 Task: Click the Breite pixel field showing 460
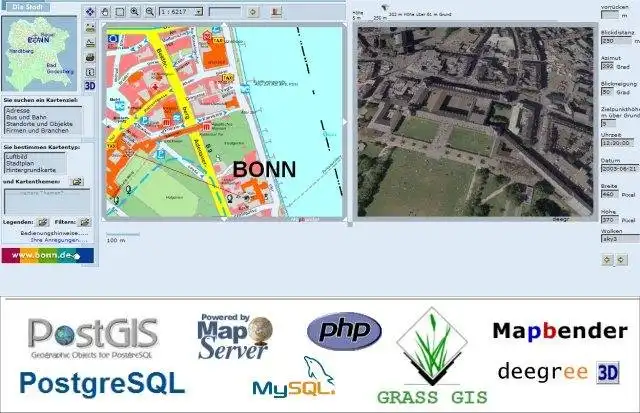[x=609, y=194]
